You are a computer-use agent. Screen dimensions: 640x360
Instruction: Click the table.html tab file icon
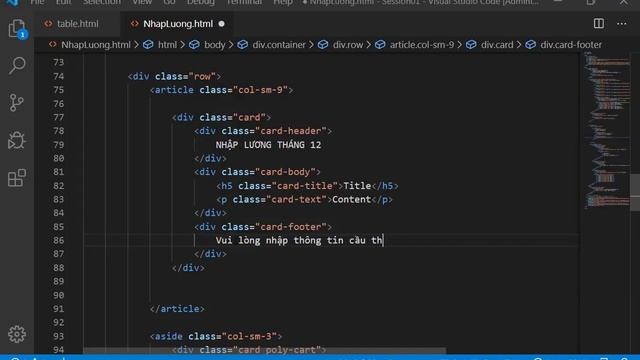(48, 24)
